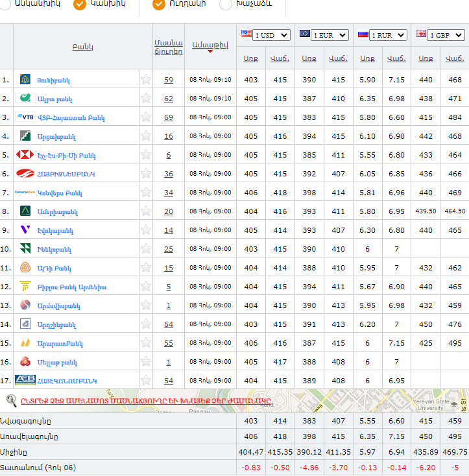Click the AraratBank logo in row 15
Viewport: 469px width, 476px height.
[25, 342]
